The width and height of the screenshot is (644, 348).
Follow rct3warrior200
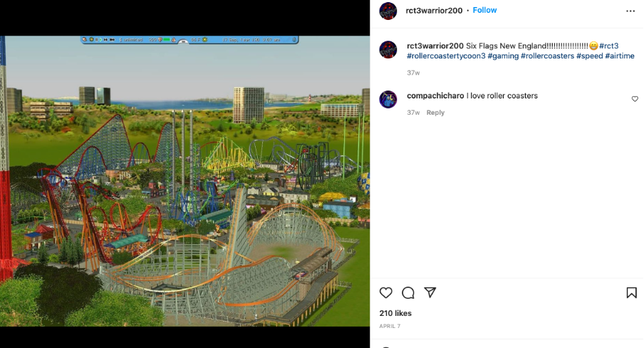tap(484, 10)
